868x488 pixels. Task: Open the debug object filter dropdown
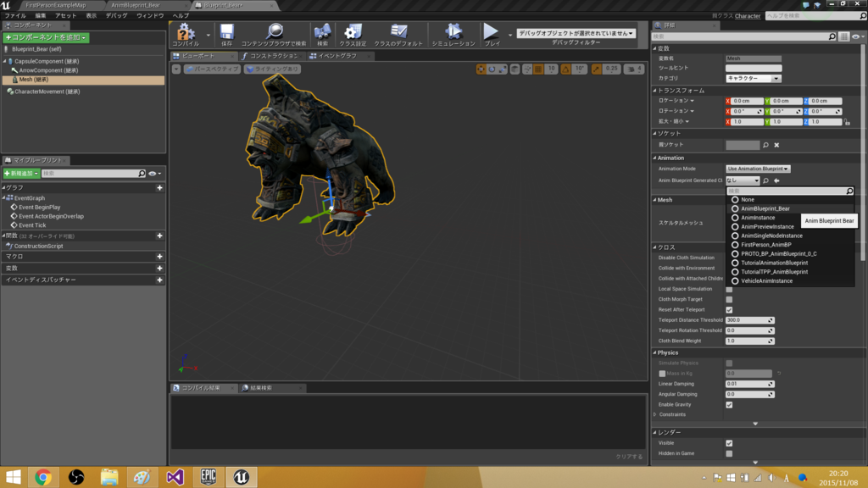576,33
